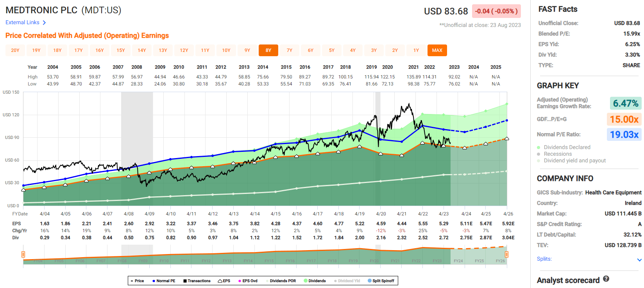The width and height of the screenshot is (644, 288).
Task: Click Dividend yield and payout key entry
Action: [571, 160]
